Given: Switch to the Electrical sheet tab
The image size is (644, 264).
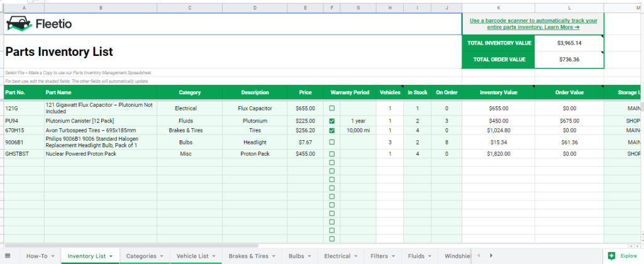Looking at the screenshot, I should (337, 256).
